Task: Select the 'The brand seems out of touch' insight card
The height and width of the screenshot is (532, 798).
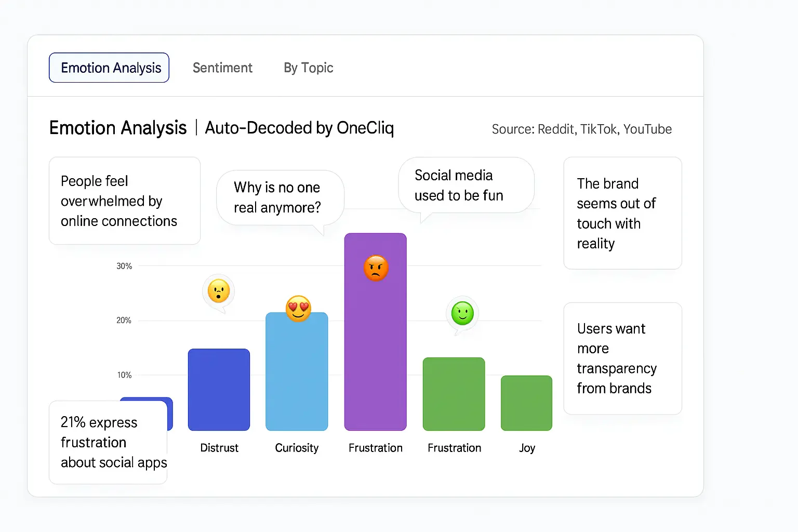Action: (622, 213)
